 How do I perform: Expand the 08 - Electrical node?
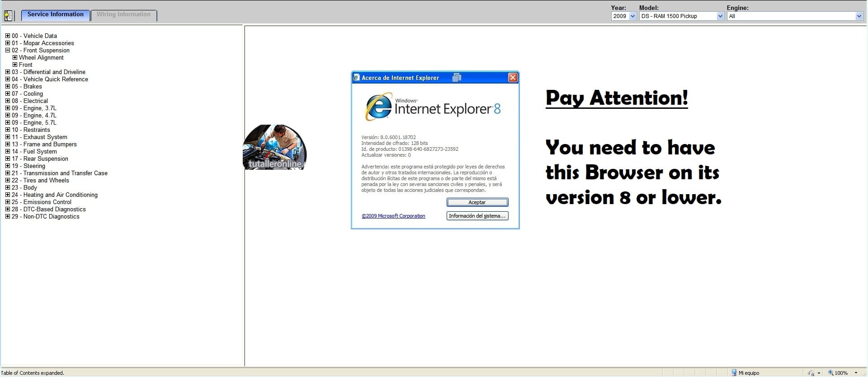(8, 101)
